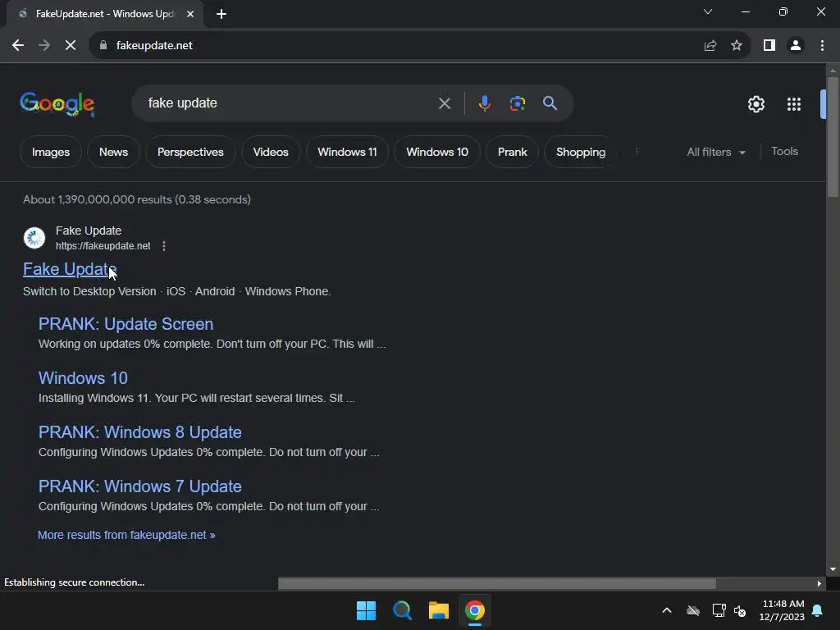Open PRANK: Windows 7 Update link
This screenshot has width=840, height=630.
click(x=139, y=486)
